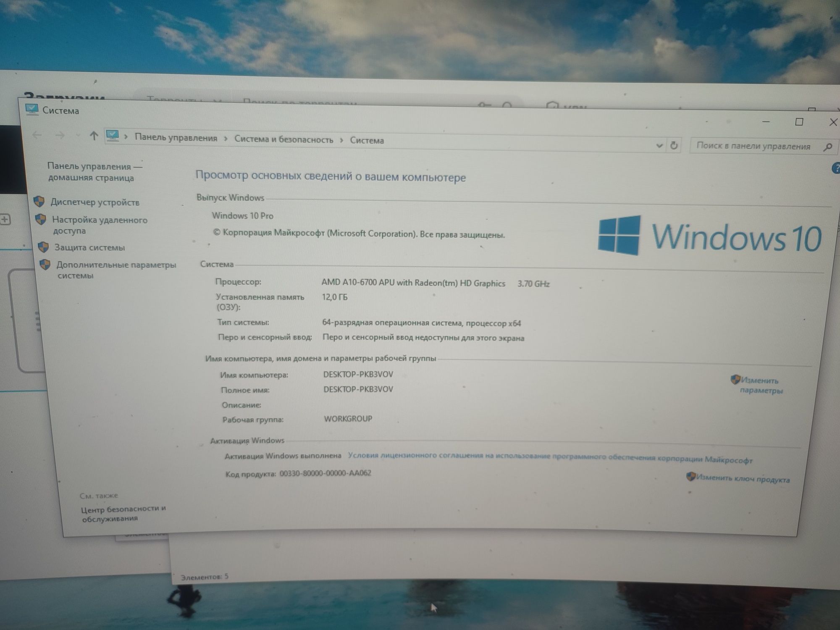Click the shield icon beside 'Настройка удаленного доступа'
The image size is (840, 630).
point(41,219)
